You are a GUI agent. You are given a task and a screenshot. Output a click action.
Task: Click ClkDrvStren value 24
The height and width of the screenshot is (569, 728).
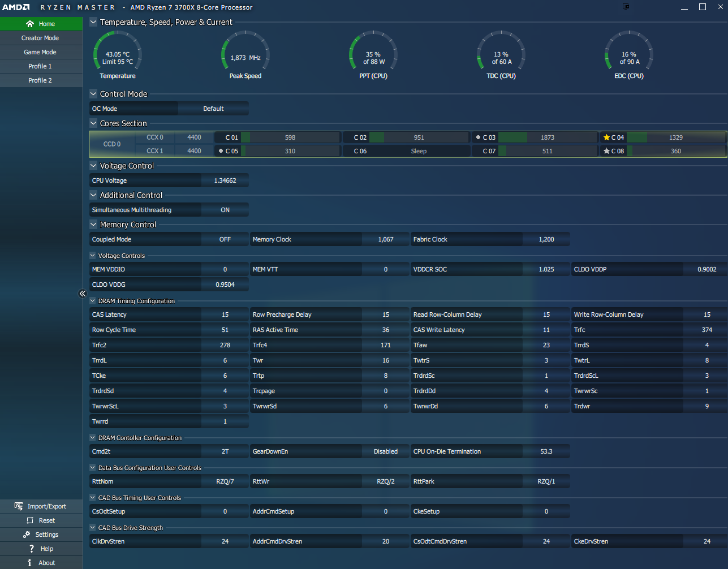(225, 541)
